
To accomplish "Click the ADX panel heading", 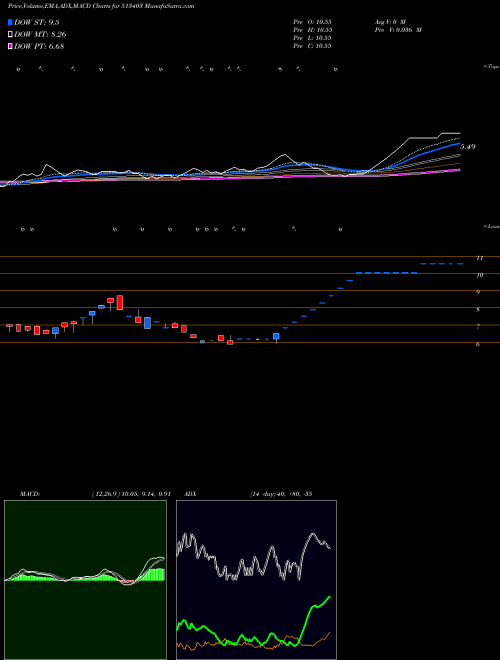I will (191, 494).
